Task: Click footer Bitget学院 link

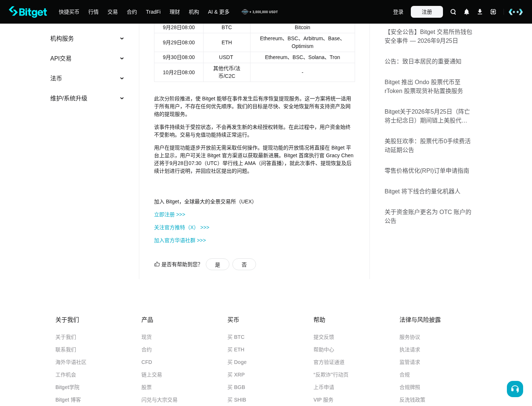Action: [x=67, y=387]
